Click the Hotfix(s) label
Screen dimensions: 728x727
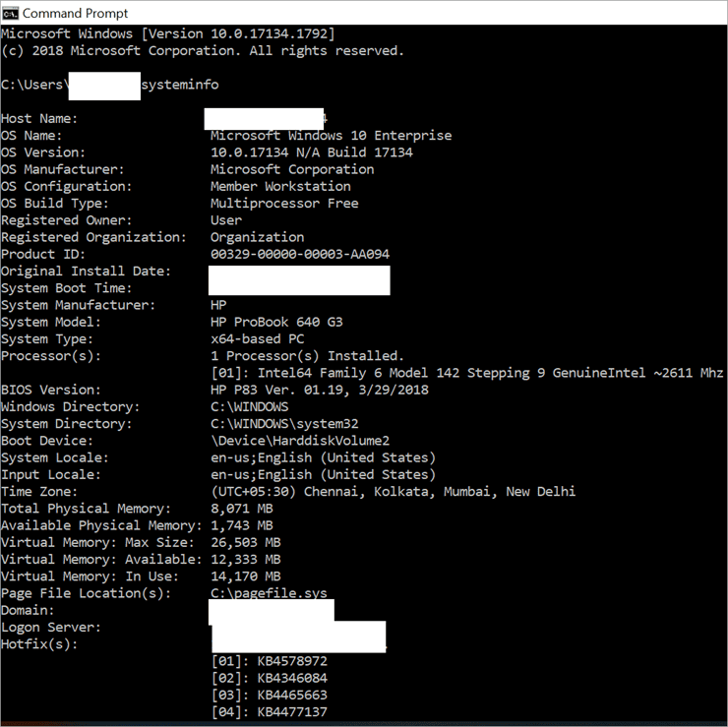[39, 644]
